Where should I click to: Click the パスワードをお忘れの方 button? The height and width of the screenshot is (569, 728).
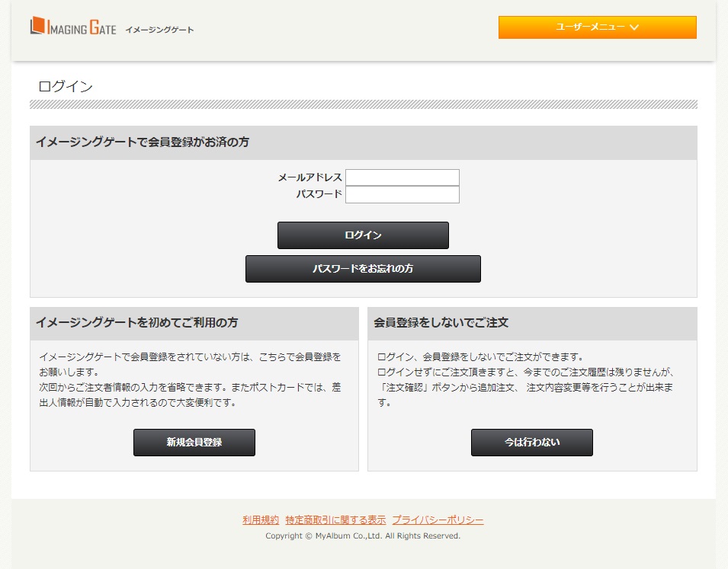click(x=363, y=269)
